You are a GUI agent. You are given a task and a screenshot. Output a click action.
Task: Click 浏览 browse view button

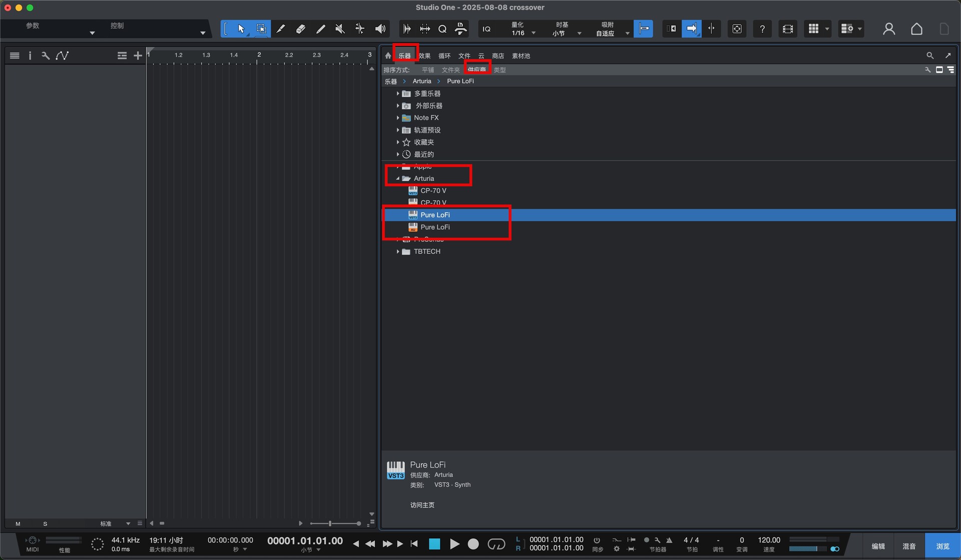coord(943,546)
